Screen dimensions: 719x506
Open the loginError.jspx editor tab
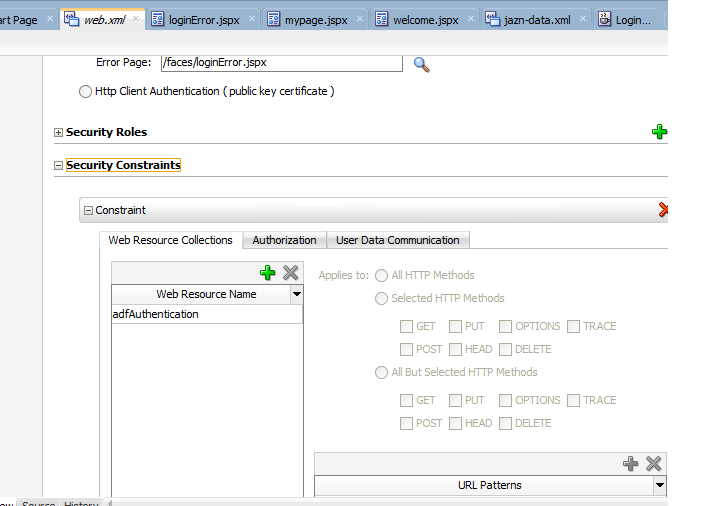pyautogui.click(x=204, y=20)
